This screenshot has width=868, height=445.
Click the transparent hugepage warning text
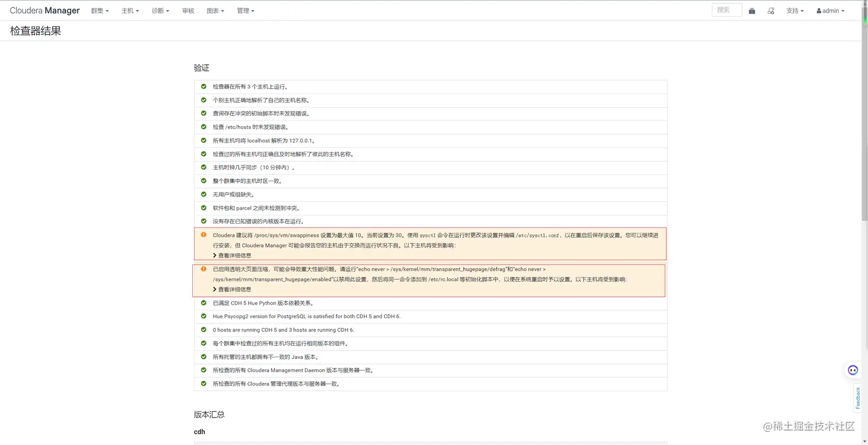pyautogui.click(x=420, y=274)
